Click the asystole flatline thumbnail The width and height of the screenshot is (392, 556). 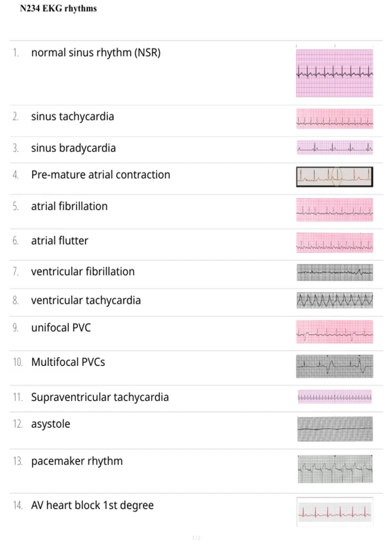pos(335,429)
